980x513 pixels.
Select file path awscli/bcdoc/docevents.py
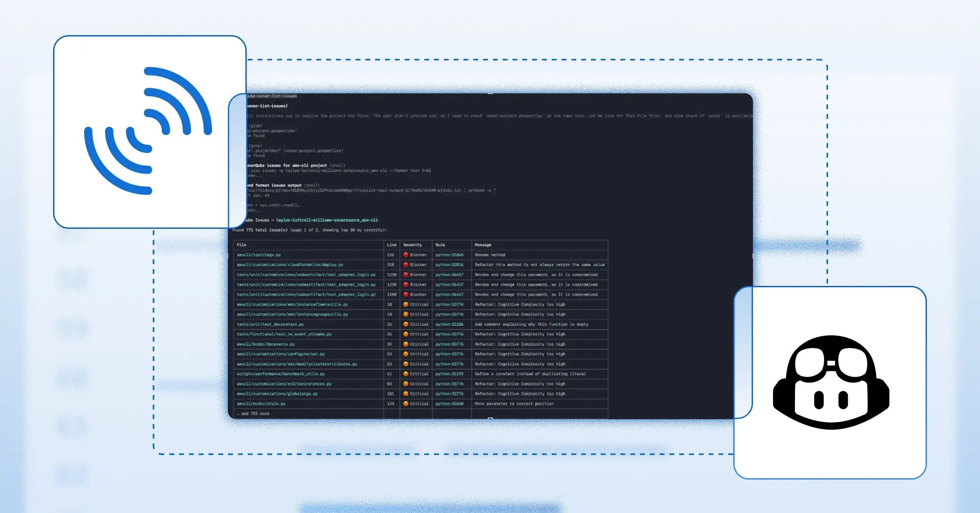click(266, 344)
